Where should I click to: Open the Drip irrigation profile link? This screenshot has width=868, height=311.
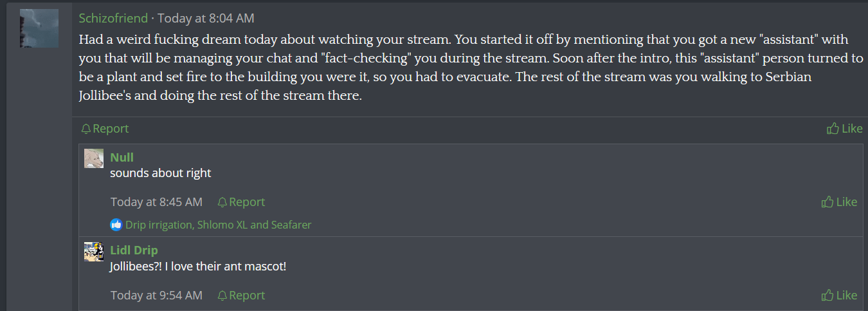click(x=159, y=225)
